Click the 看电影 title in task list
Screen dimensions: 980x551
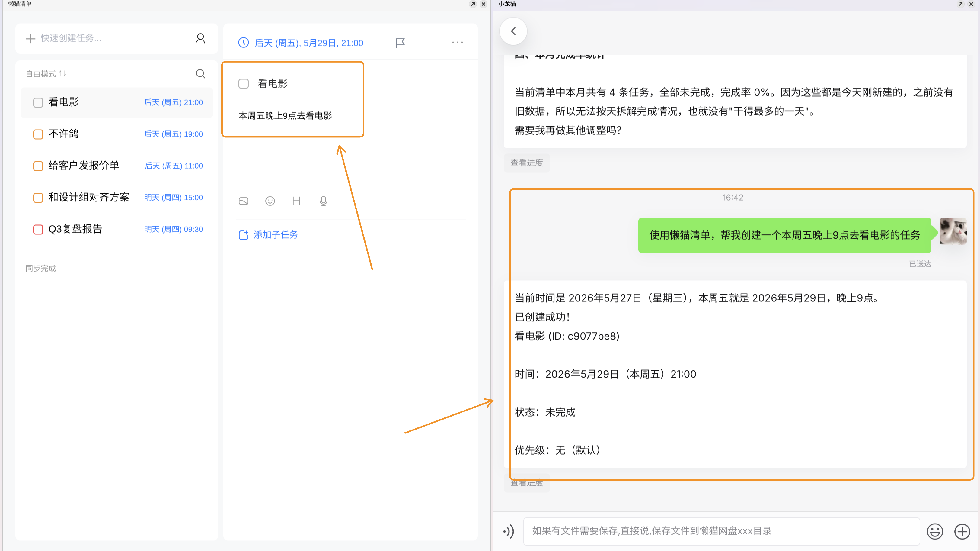point(64,102)
